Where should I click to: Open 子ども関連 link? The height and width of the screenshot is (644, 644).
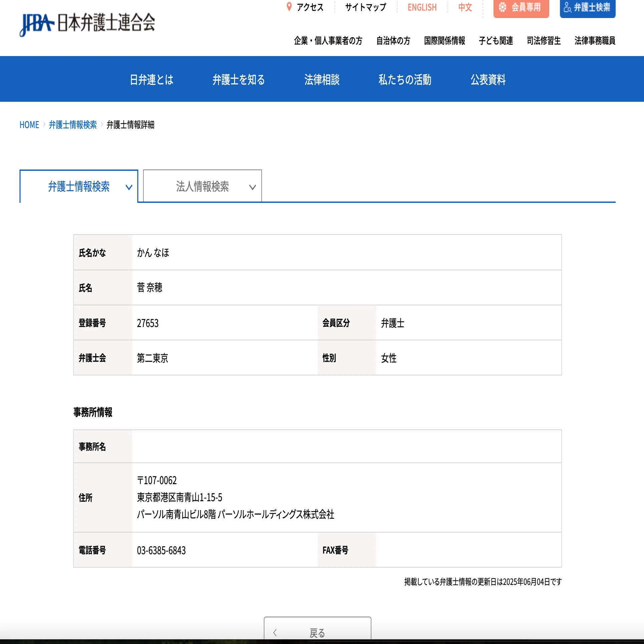click(496, 41)
